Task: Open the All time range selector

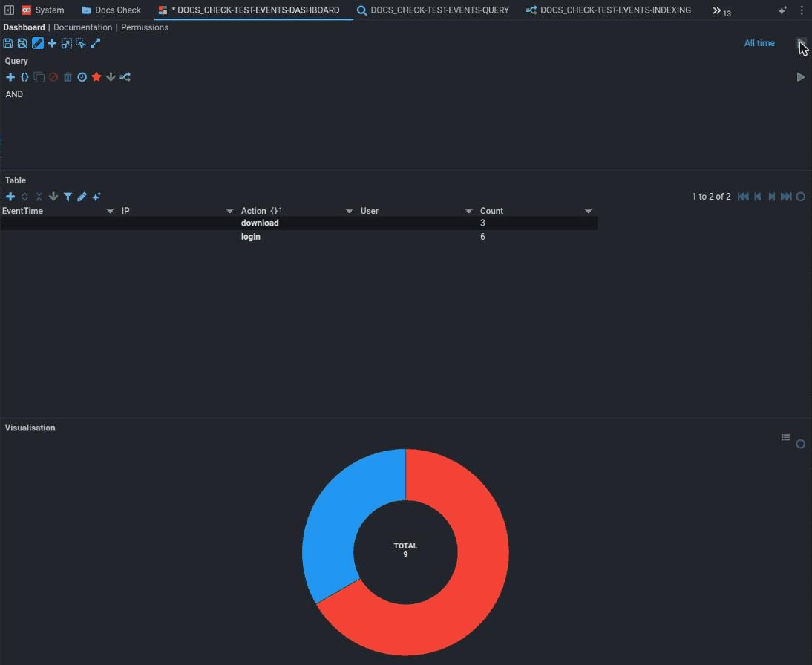Action: (759, 43)
